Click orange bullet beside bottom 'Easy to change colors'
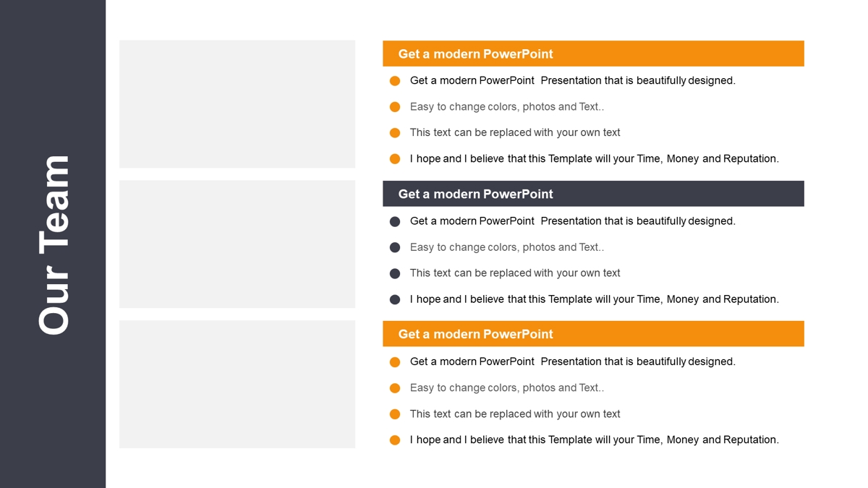868x488 pixels. click(395, 388)
